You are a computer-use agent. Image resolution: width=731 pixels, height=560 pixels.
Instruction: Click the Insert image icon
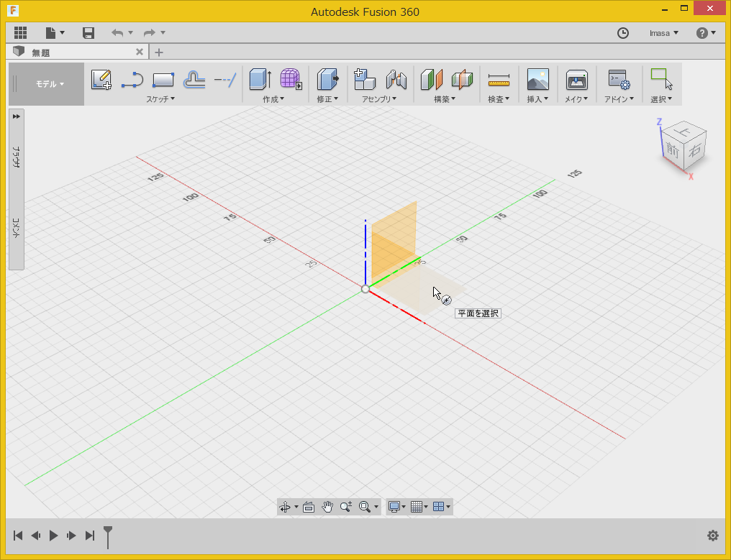click(538, 79)
